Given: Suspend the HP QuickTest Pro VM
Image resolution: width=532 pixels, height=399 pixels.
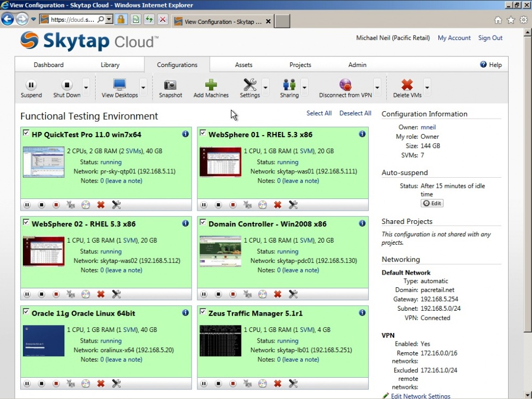Looking at the screenshot, I should point(27,205).
